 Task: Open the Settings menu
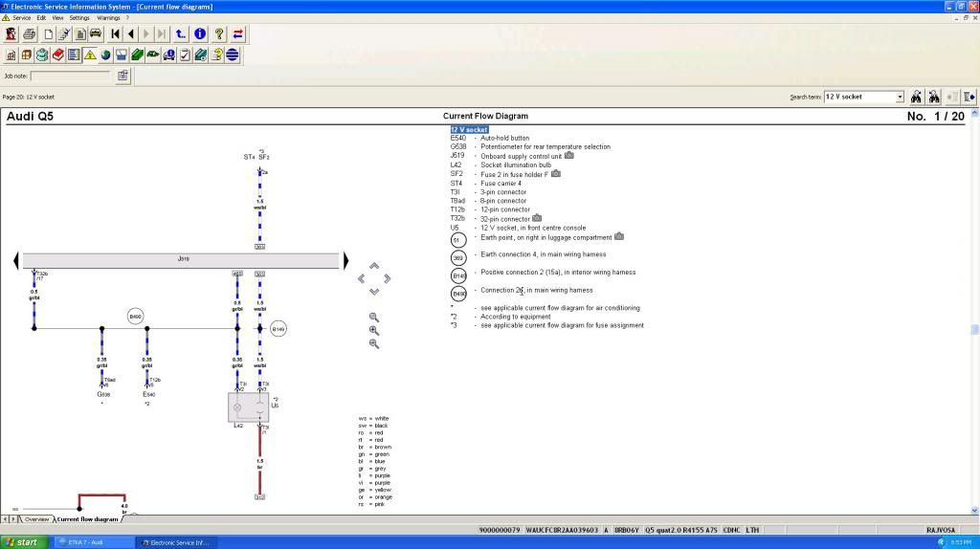click(79, 17)
